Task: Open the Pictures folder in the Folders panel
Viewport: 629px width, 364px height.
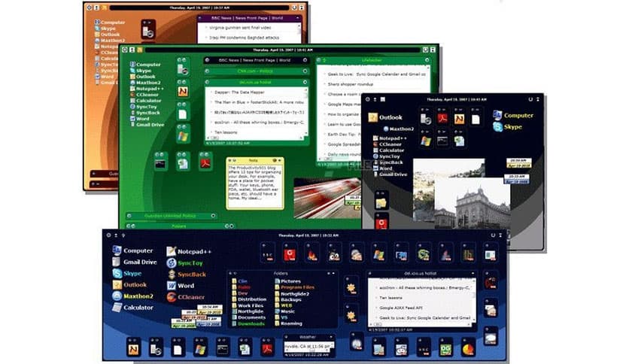Action: tap(287, 281)
